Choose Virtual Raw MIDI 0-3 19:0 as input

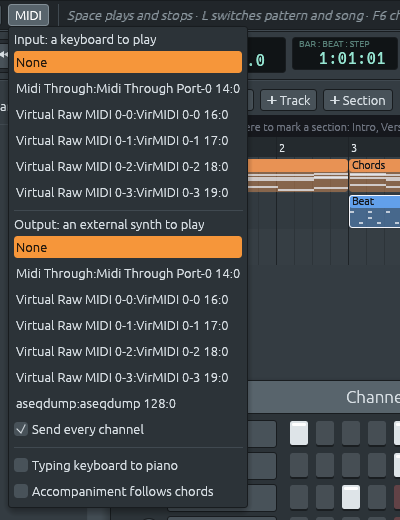point(128,193)
